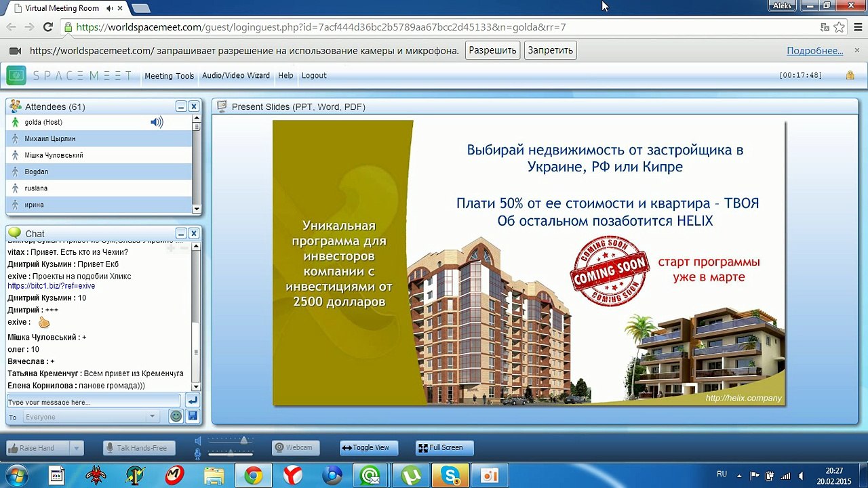Click the gold padlock icon

(850, 75)
